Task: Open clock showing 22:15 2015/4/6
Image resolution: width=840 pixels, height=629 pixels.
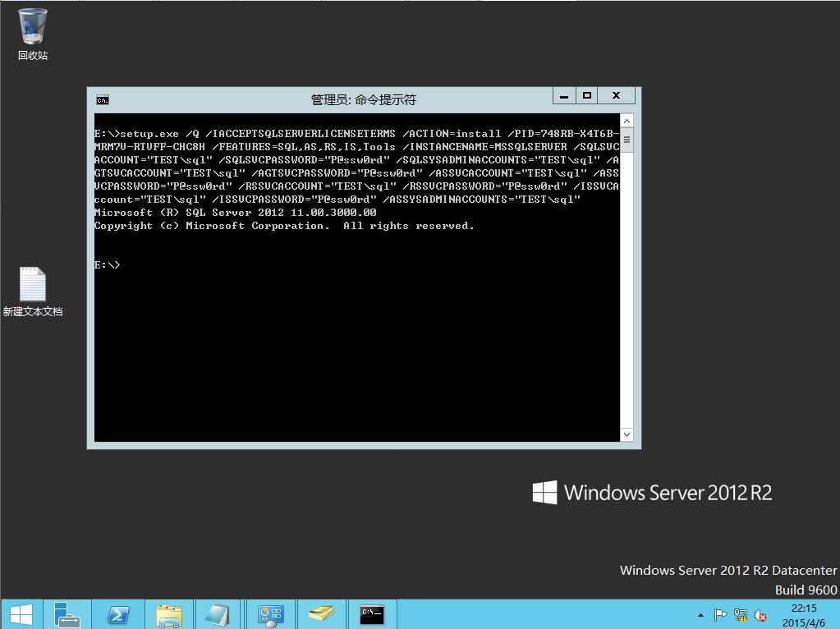Action: click(804, 615)
